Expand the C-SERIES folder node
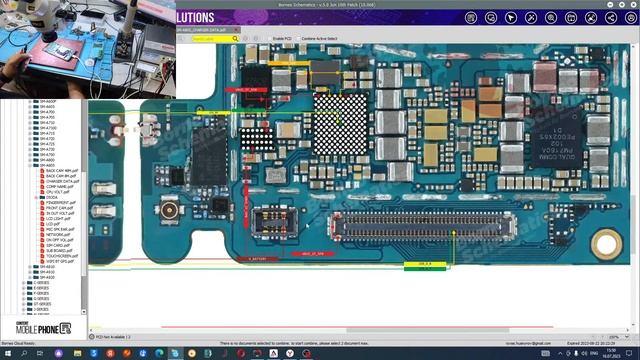The image size is (640, 360). tap(24, 282)
